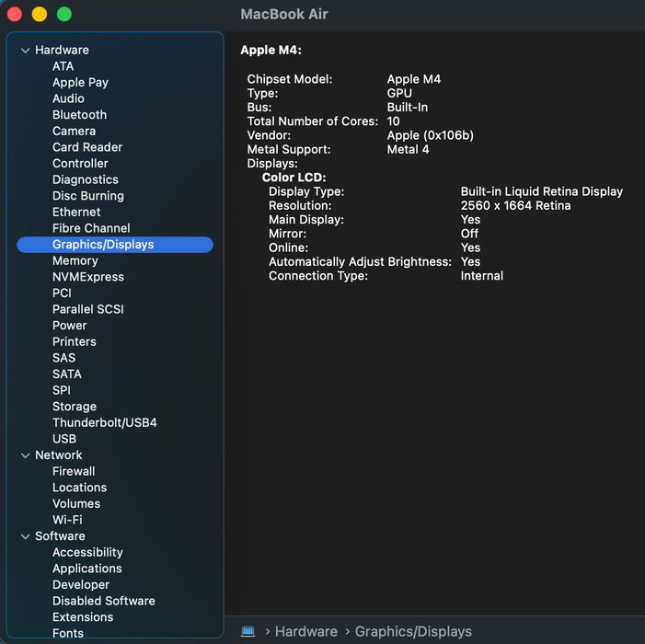Open Locations under Network
This screenshot has height=644, width=645.
79,488
